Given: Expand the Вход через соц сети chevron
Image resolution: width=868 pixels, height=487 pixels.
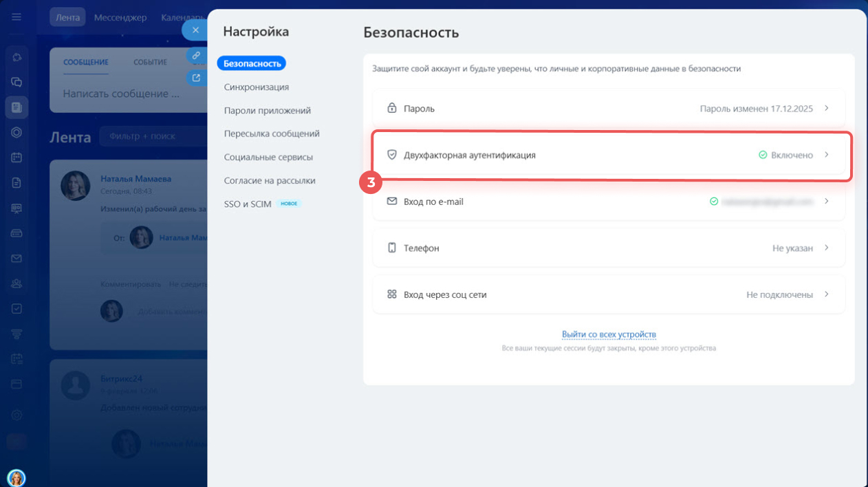Looking at the screenshot, I should [826, 294].
